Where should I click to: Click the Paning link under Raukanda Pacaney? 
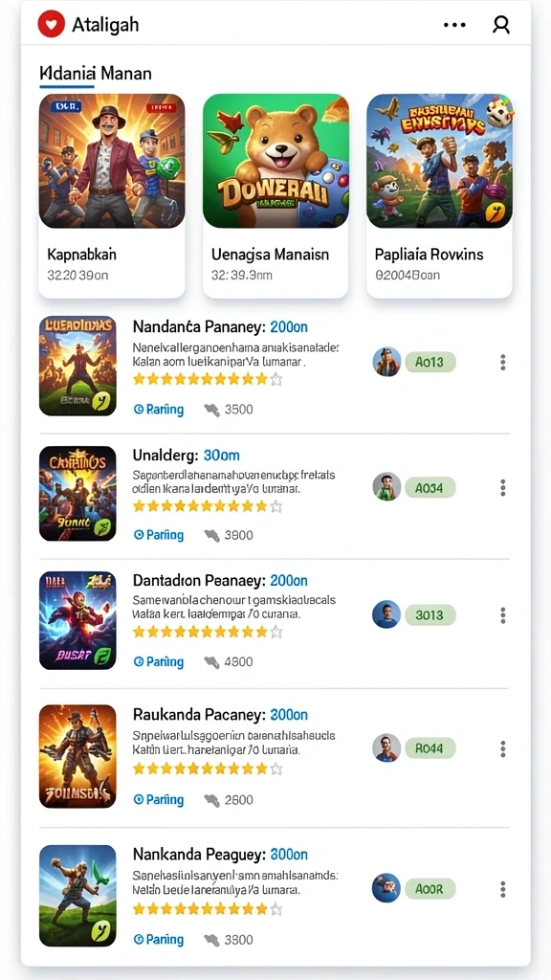tap(159, 799)
